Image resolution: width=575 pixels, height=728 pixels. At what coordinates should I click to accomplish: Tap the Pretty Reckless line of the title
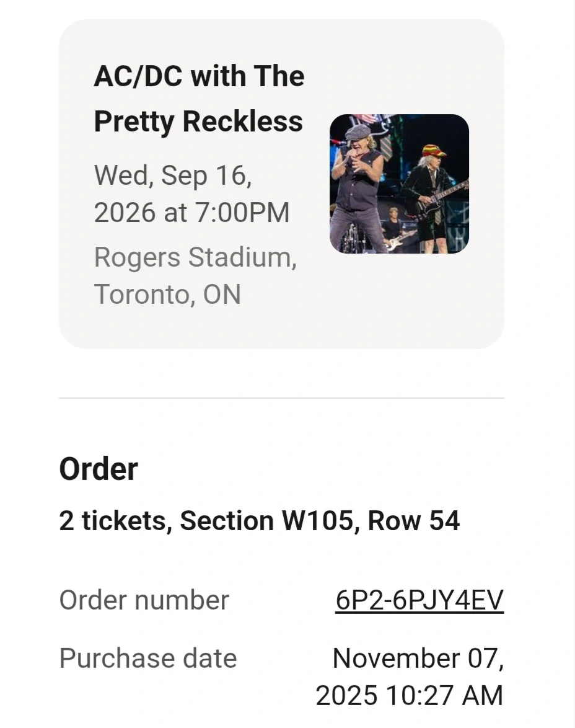[198, 121]
